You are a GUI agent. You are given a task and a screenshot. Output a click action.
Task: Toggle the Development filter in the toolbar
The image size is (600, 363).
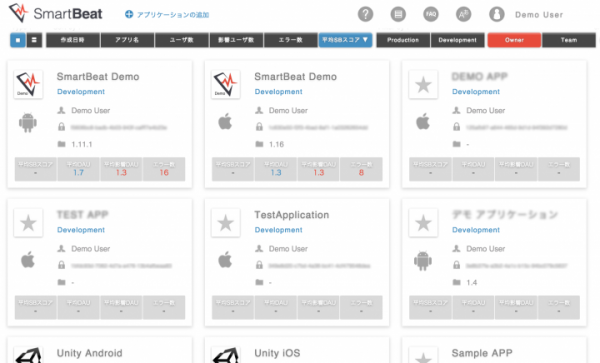[458, 40]
